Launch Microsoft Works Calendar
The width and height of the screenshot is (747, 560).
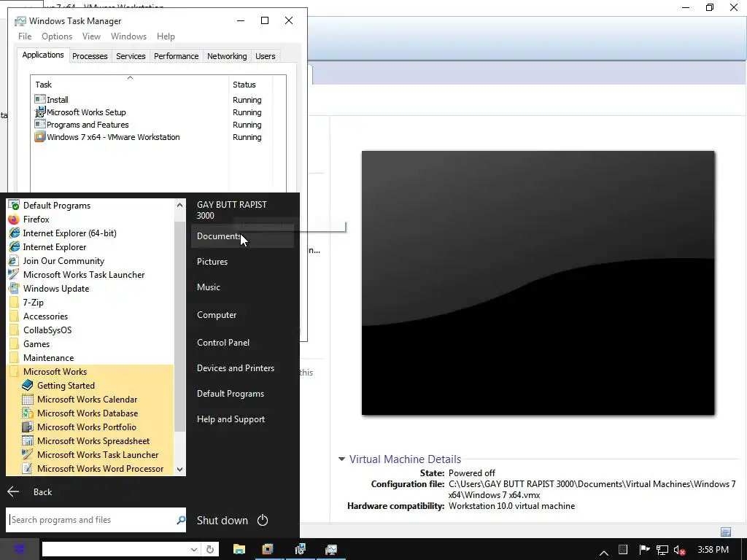pyautogui.click(x=88, y=400)
